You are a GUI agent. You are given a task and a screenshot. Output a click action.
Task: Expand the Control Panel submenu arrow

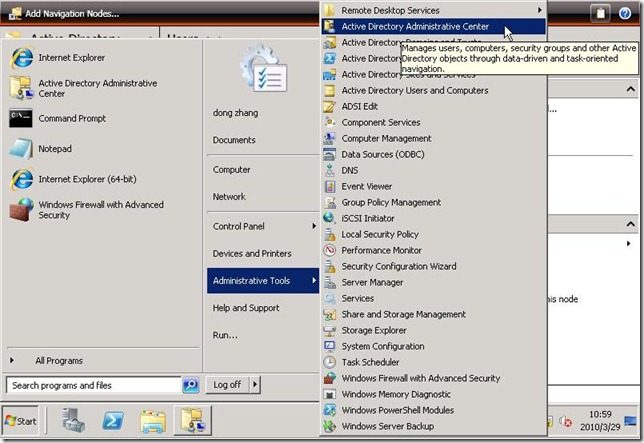click(x=314, y=226)
